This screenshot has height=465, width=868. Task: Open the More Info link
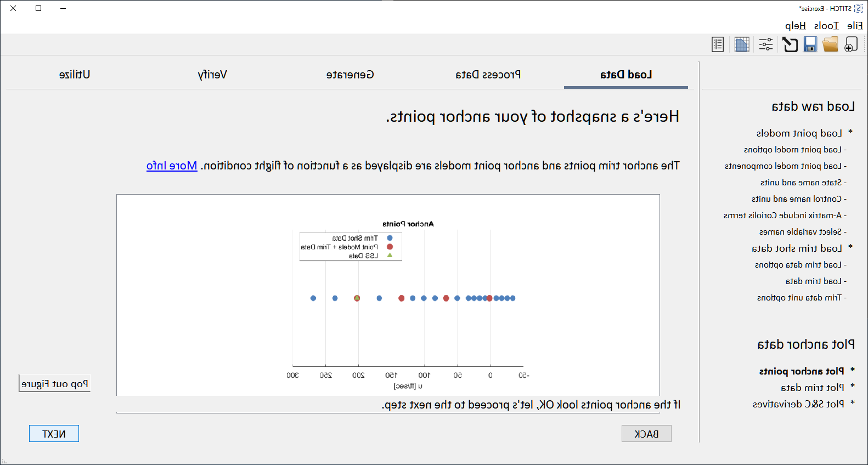(x=172, y=166)
